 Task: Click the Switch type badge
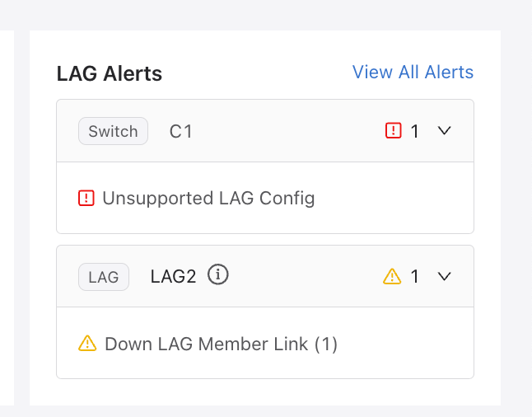pyautogui.click(x=113, y=131)
